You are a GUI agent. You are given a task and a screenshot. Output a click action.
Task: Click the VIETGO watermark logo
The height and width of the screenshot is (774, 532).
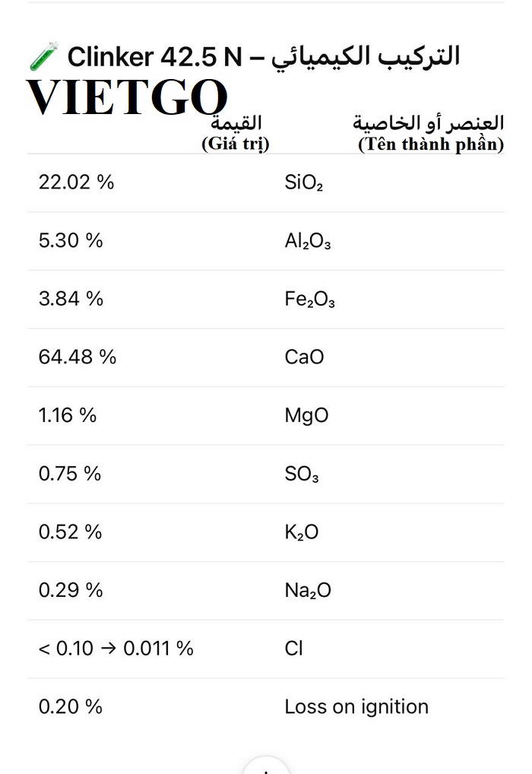click(127, 97)
